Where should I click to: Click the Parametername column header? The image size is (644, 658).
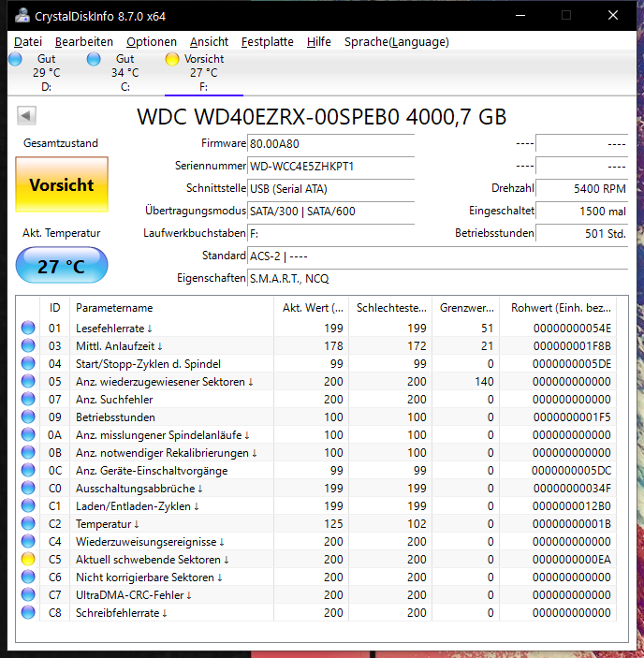point(171,308)
